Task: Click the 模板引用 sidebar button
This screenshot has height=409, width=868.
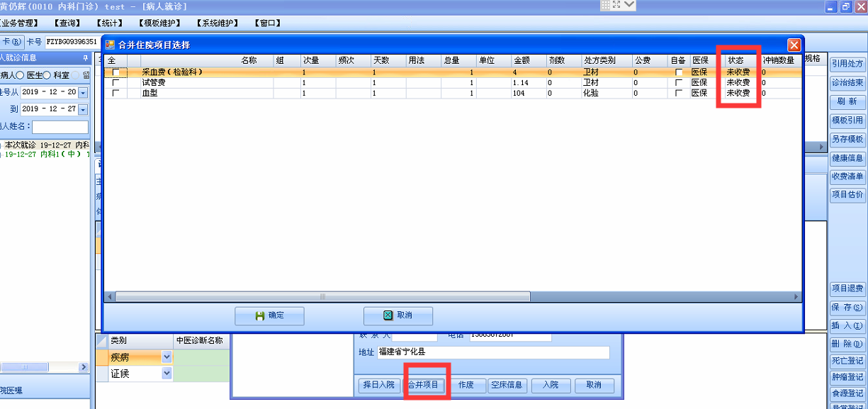Action: coord(847,121)
